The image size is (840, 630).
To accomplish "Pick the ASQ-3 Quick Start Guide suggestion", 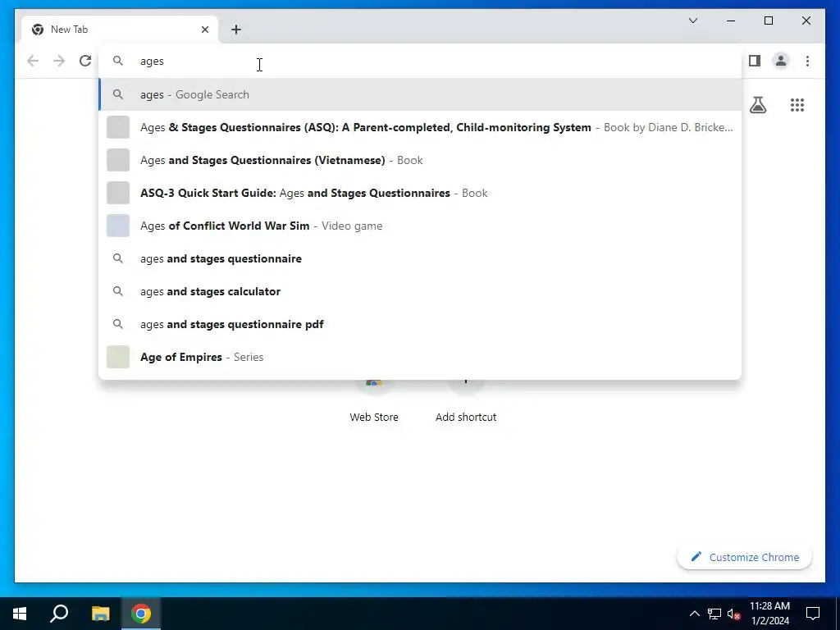I will point(421,193).
